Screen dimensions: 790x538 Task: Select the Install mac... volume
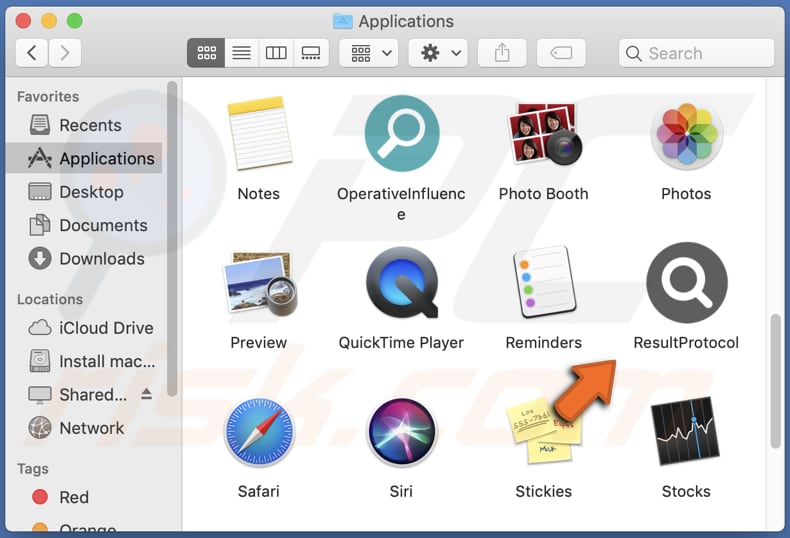coord(85,361)
